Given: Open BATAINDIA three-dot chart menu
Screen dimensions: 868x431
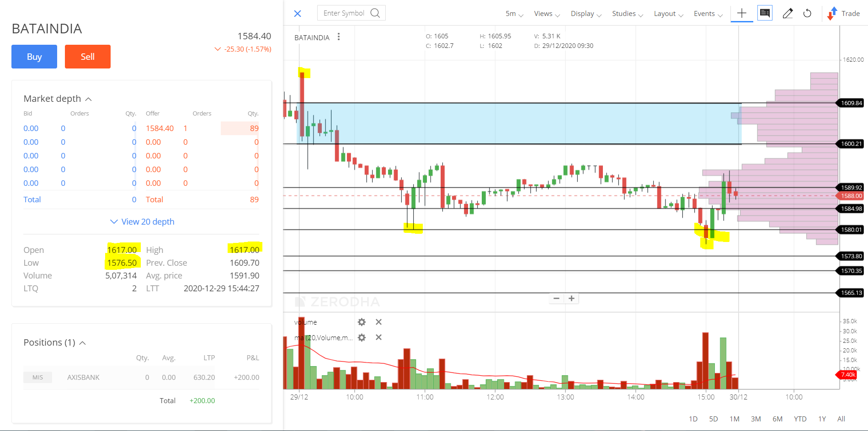Looking at the screenshot, I should (339, 37).
